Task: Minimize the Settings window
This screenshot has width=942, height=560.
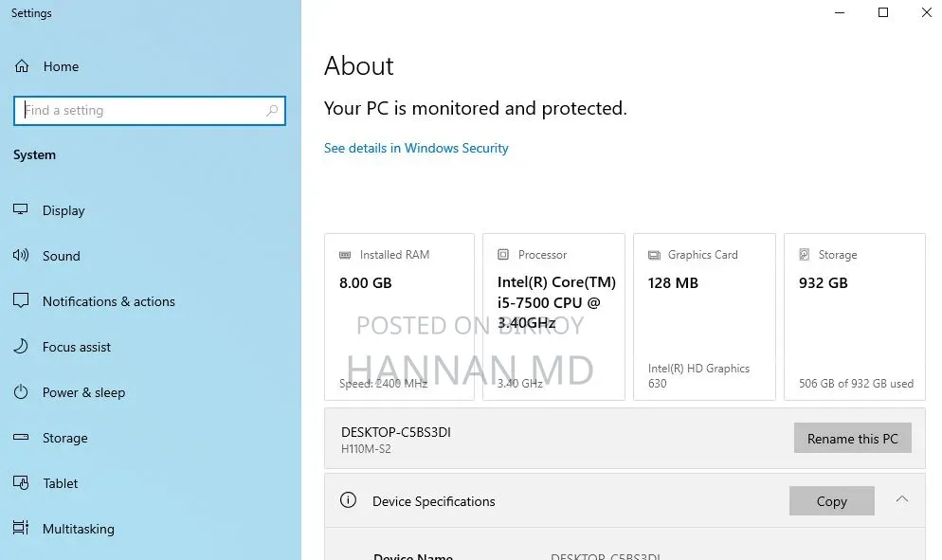Action: coord(840,12)
